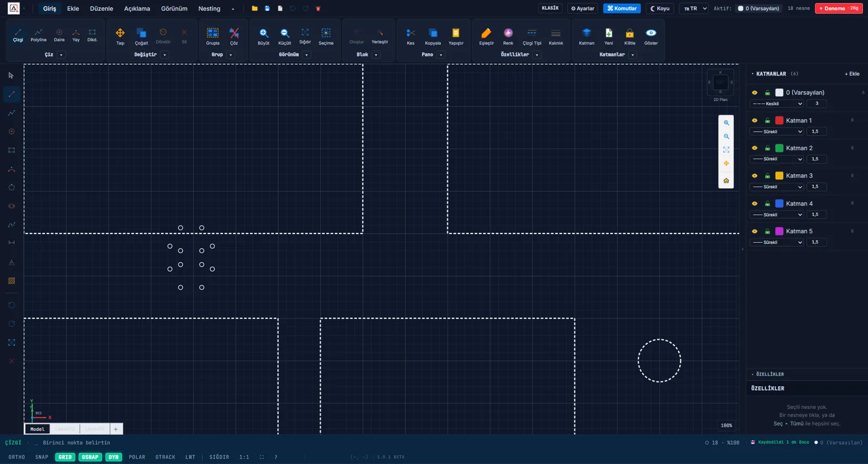Open the Renk color wheel tool
This screenshot has width=868, height=464.
(x=508, y=36)
